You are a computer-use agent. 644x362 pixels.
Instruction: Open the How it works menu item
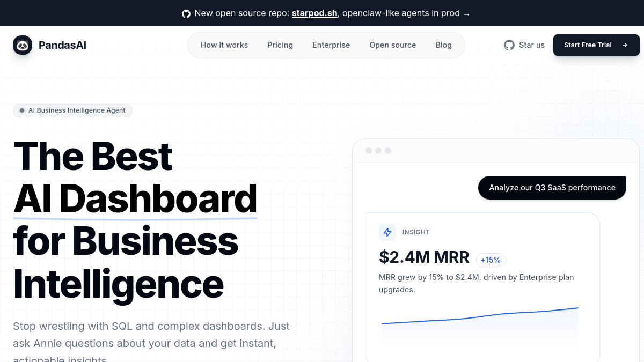[x=224, y=45]
